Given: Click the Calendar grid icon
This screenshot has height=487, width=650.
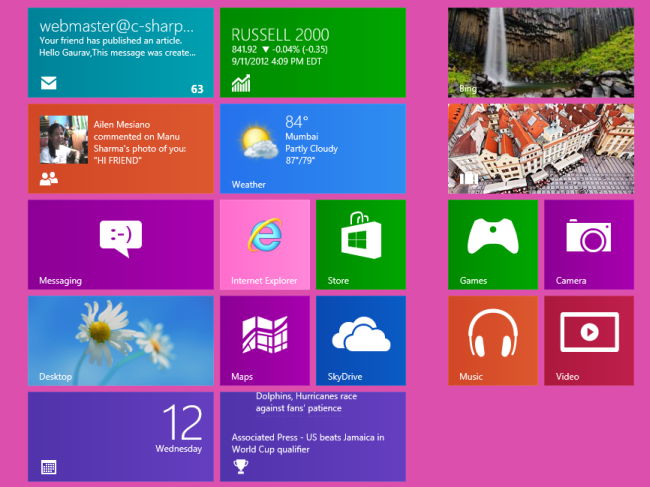Looking at the screenshot, I should (49, 467).
